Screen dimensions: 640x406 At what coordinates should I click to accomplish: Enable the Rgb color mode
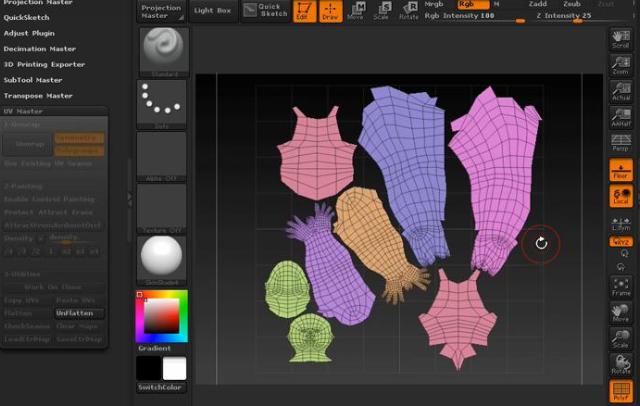(473, 4)
